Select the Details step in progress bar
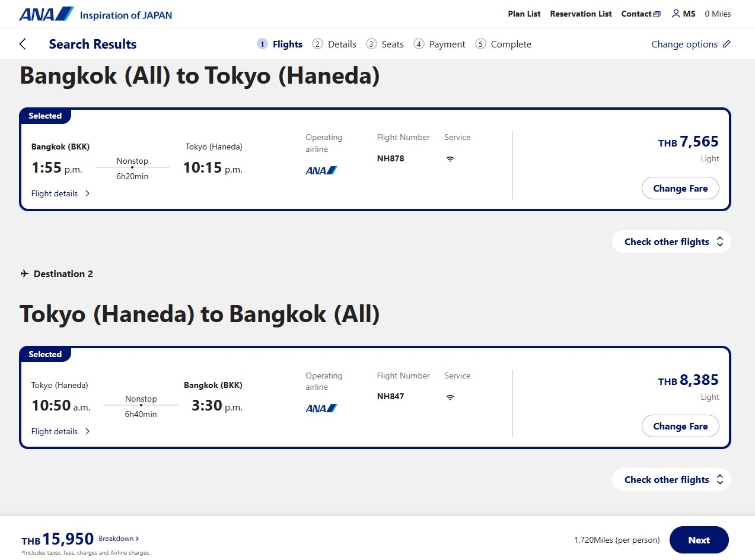Image resolution: width=755 pixels, height=560 pixels. [335, 44]
